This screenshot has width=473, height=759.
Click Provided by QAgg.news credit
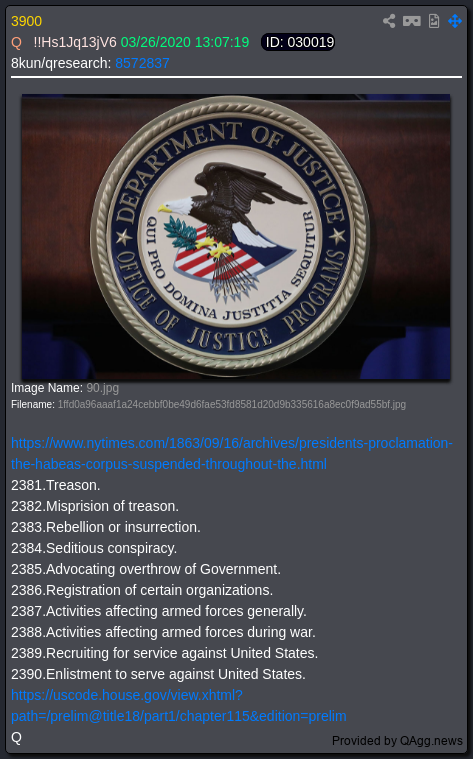[397, 741]
